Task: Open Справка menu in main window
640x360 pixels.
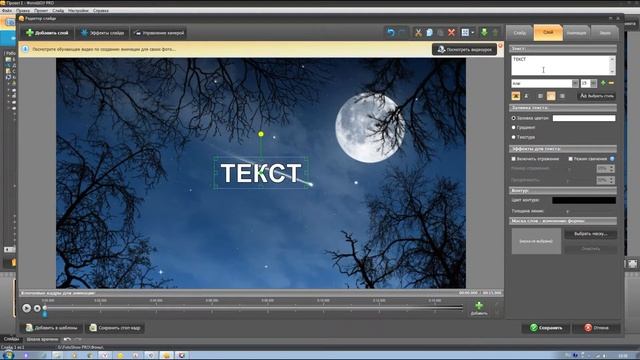Action: coord(100,11)
